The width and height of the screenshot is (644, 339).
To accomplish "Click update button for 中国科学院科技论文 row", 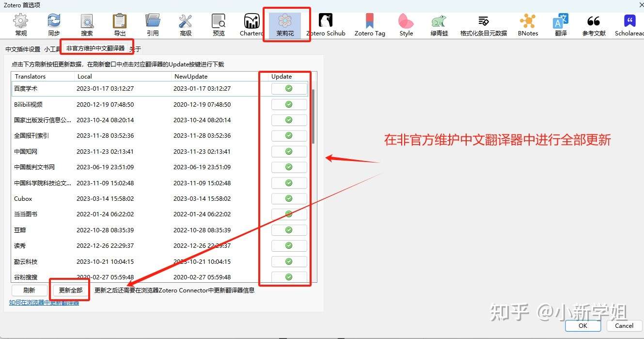I will click(x=289, y=183).
